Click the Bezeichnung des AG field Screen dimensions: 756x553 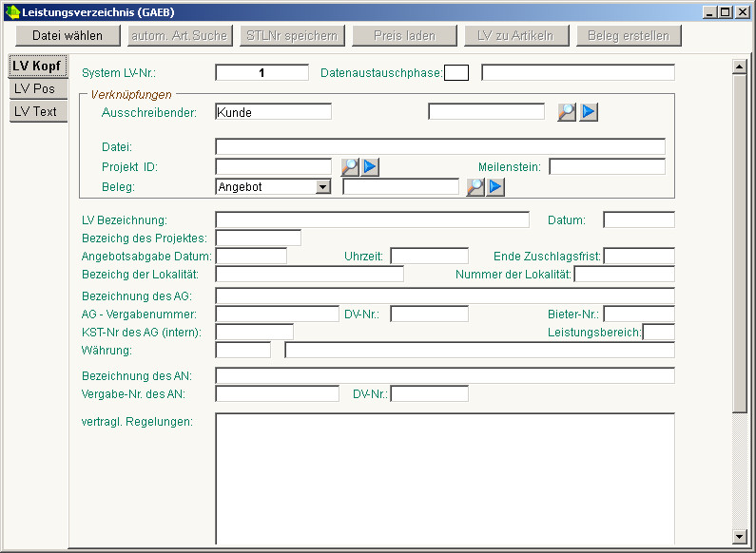point(445,296)
